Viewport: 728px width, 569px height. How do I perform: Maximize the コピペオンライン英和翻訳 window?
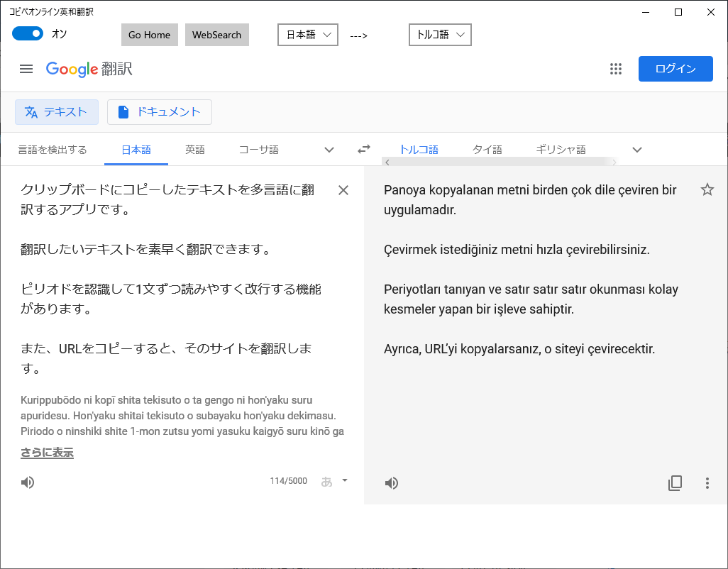point(678,12)
